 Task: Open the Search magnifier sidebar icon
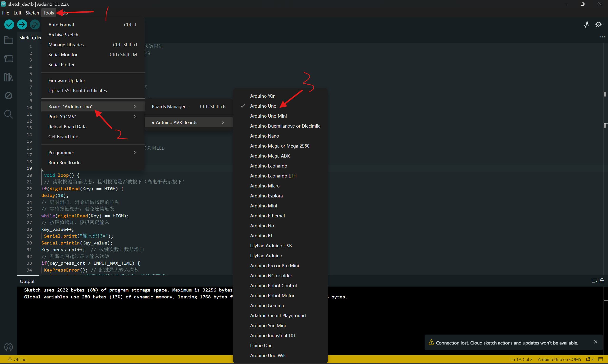[x=9, y=114]
